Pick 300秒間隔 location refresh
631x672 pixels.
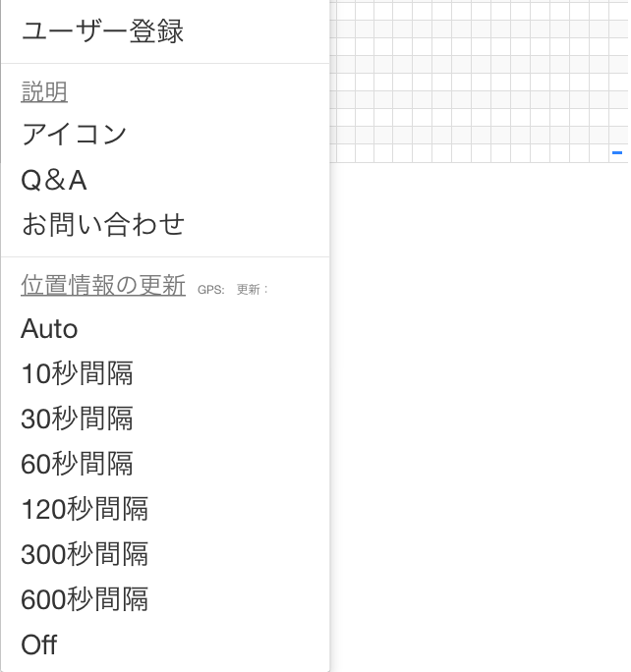(85, 554)
